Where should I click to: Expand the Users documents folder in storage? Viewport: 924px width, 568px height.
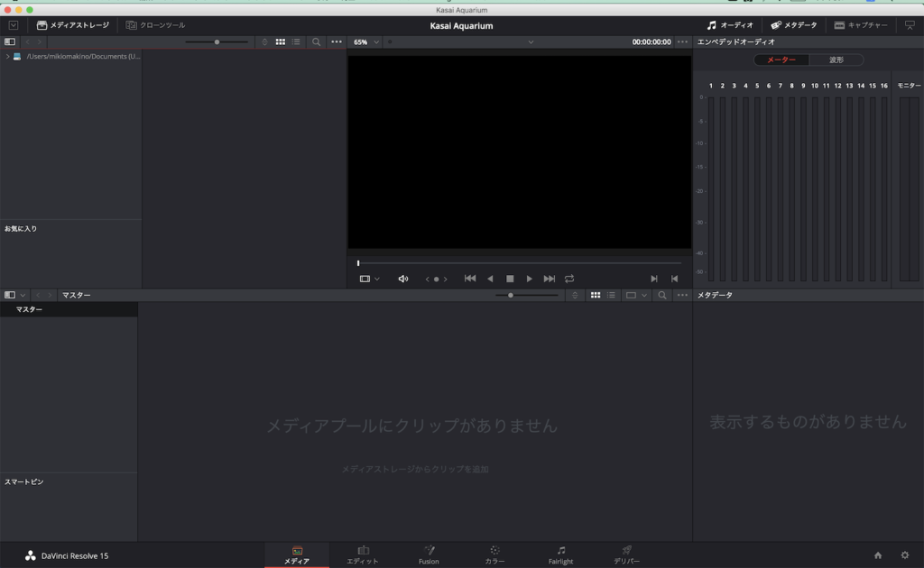pos(5,57)
